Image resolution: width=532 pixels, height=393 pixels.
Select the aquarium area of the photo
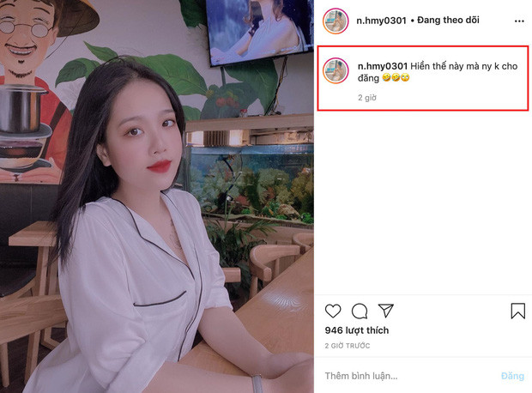coord(250,184)
